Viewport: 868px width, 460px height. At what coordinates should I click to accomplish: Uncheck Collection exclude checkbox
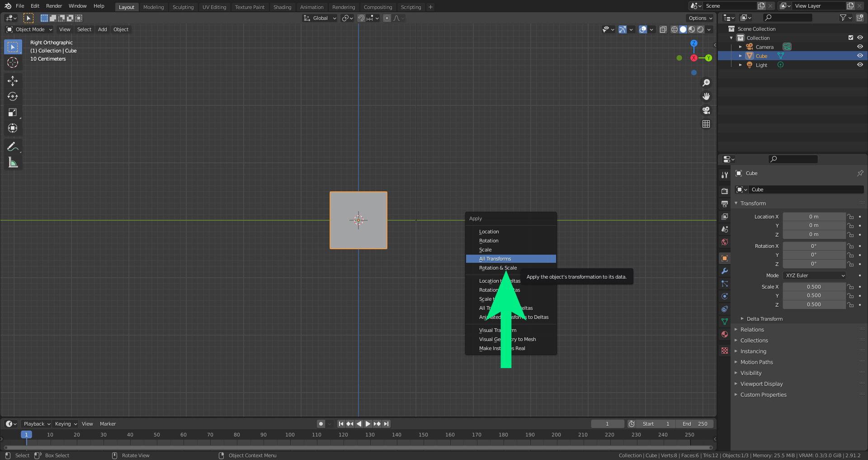click(x=851, y=38)
